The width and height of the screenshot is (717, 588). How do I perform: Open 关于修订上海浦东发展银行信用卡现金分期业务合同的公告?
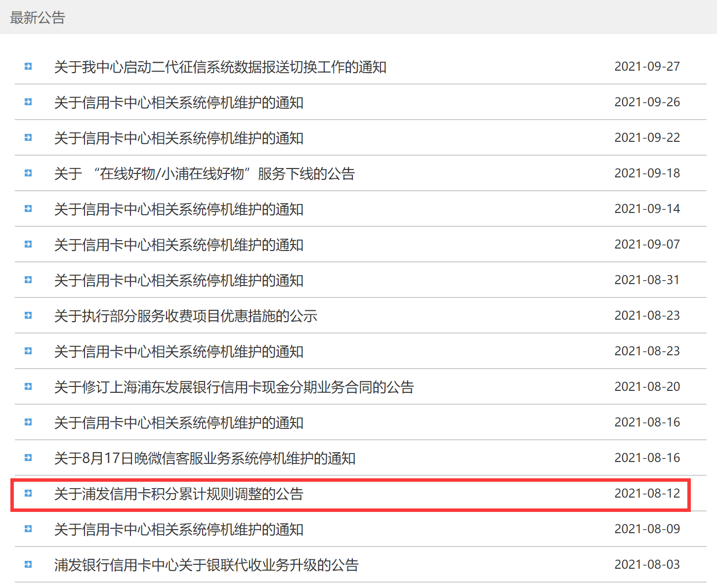[x=234, y=387]
